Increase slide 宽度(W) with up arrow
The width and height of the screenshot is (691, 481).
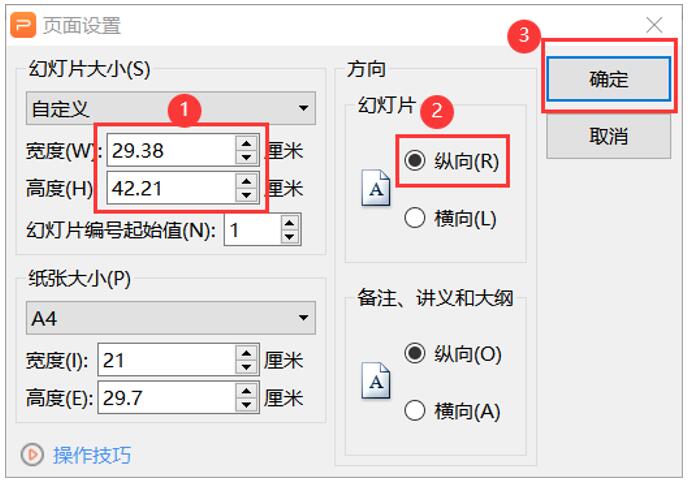[246, 145]
